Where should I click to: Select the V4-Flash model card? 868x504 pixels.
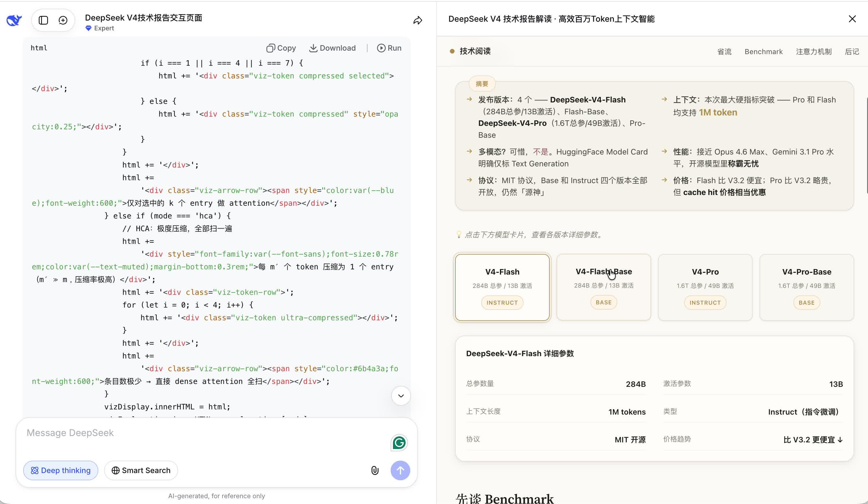coord(502,287)
